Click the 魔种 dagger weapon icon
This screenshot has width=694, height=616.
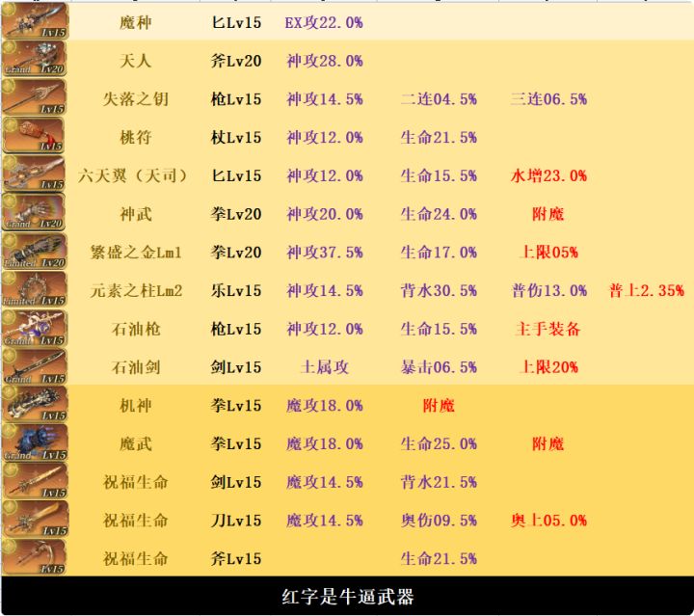click(x=35, y=21)
